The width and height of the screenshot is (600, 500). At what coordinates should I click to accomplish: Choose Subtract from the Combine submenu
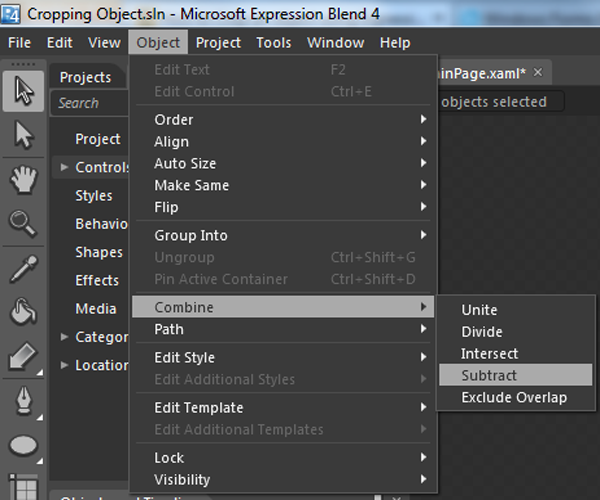point(489,375)
